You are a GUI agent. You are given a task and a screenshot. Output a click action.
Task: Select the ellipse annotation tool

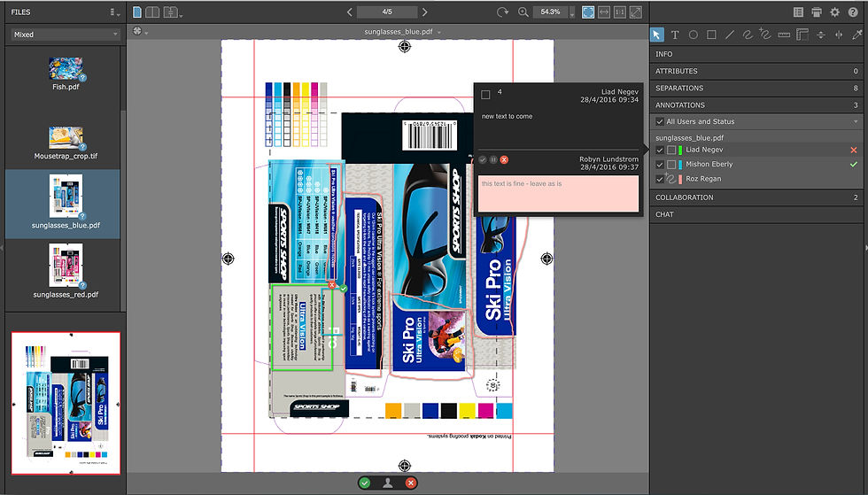(x=693, y=35)
